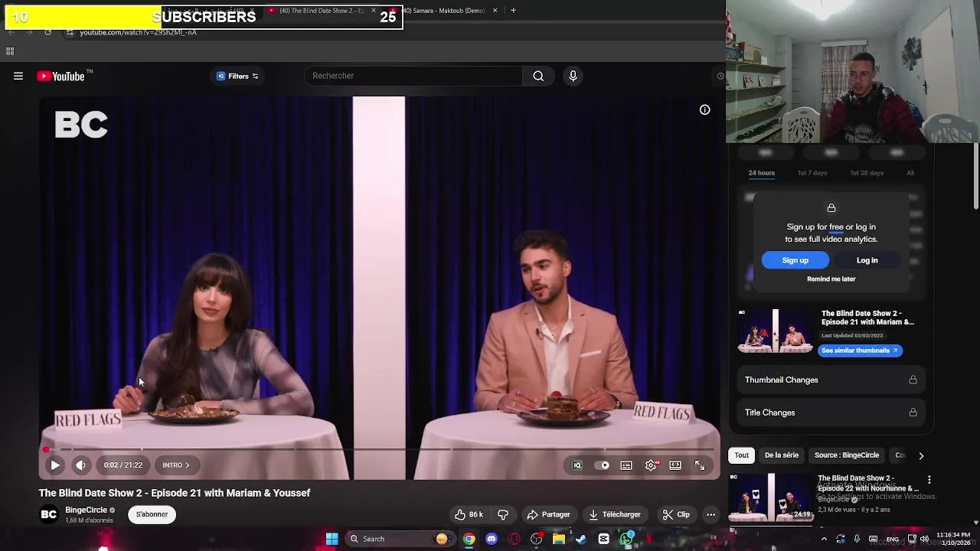Click Remind me later link
The image size is (980, 551).
(831, 279)
